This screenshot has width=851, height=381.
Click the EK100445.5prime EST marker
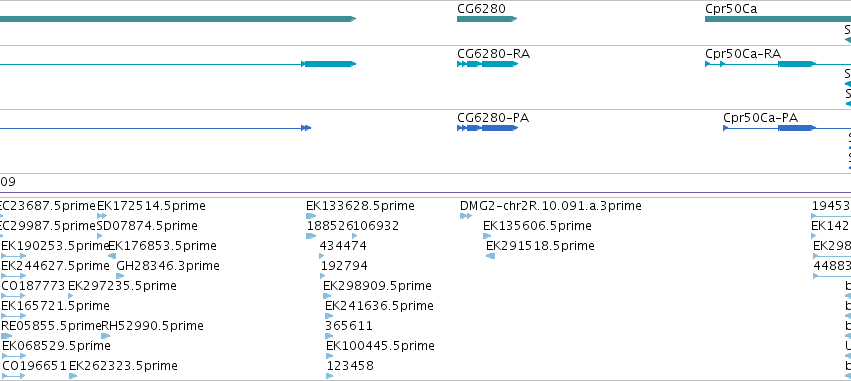point(329,356)
